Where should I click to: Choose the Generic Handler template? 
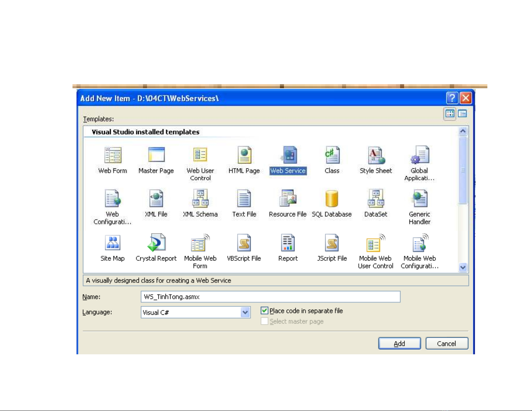419,199
